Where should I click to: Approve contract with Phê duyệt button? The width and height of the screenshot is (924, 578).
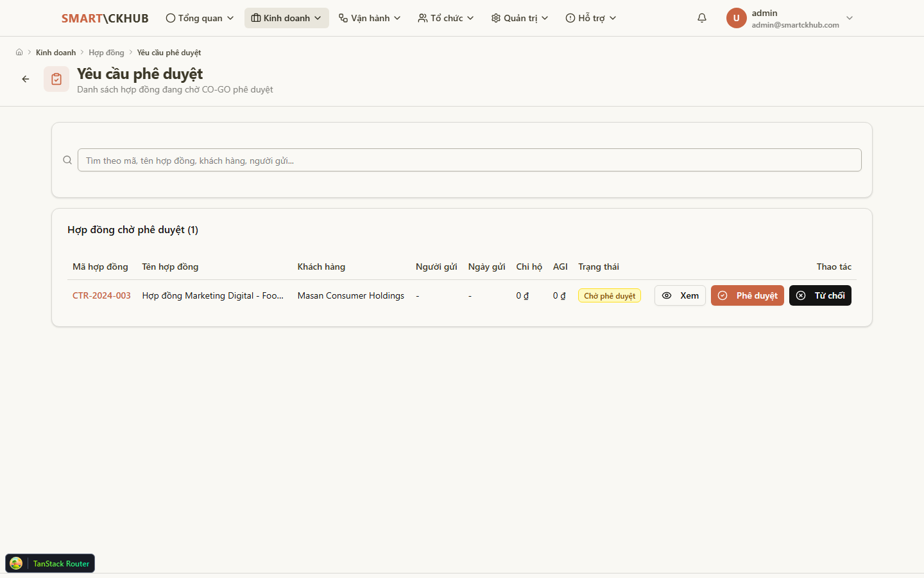pos(748,295)
